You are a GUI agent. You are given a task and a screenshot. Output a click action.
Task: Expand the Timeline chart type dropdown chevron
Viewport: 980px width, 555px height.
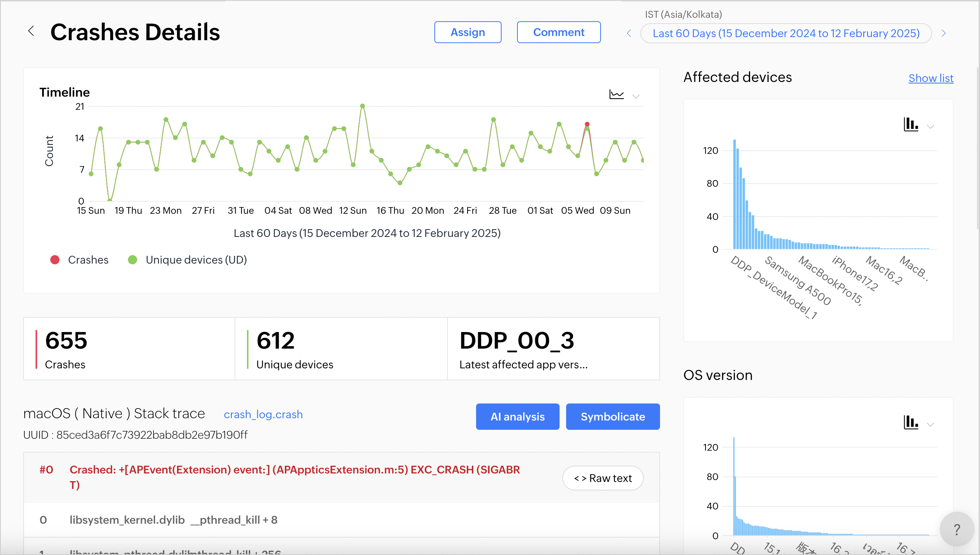click(636, 96)
